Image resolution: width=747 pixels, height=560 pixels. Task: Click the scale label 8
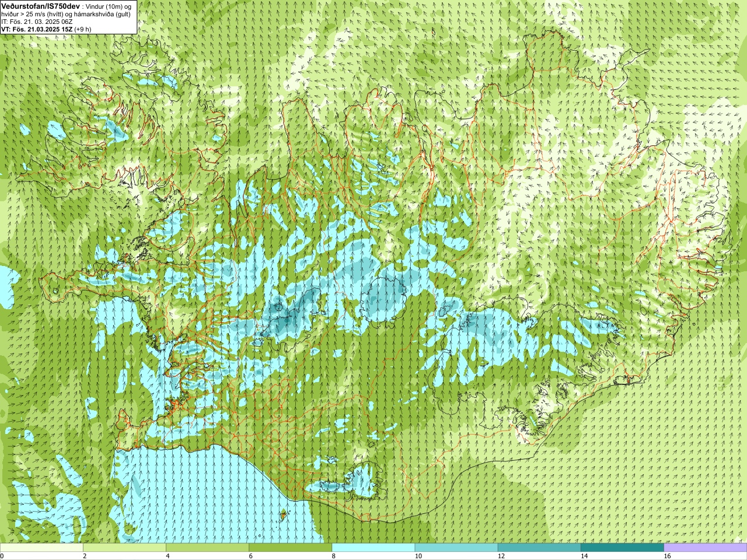[x=334, y=556]
